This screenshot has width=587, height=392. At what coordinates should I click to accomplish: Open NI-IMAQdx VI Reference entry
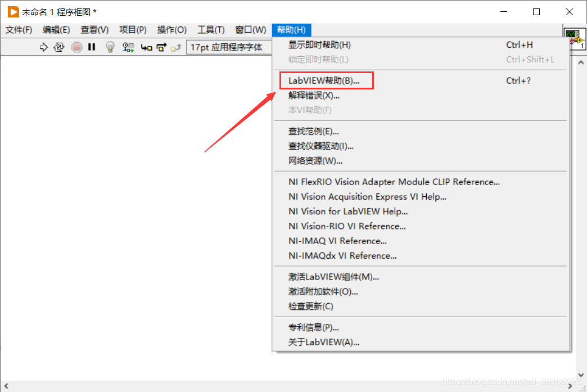421,256
